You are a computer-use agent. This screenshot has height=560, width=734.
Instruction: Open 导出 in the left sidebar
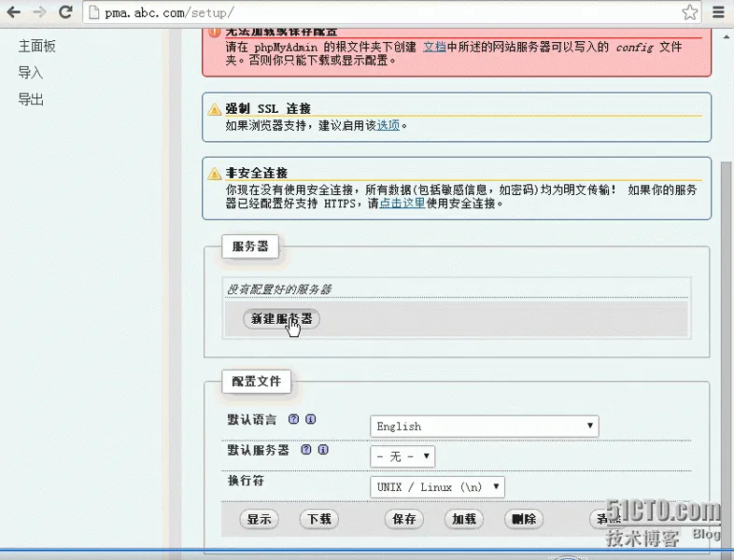click(31, 99)
